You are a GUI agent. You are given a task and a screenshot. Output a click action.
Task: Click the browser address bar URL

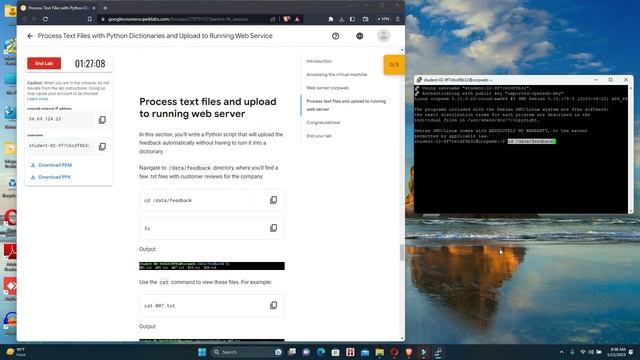178,19
